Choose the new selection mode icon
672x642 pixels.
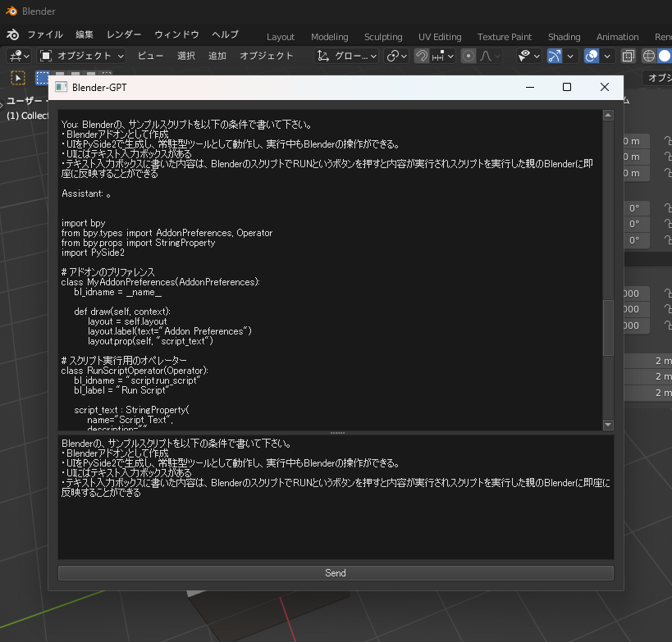[42, 78]
